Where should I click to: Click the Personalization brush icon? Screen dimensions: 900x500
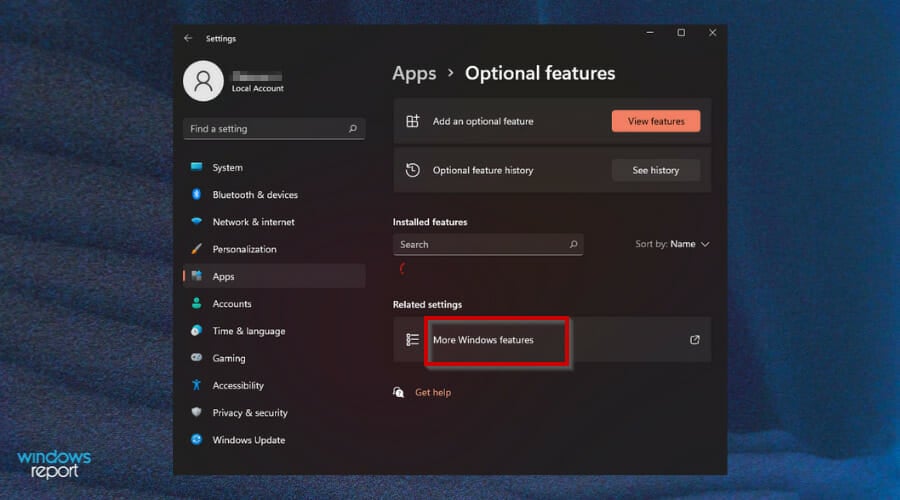196,249
